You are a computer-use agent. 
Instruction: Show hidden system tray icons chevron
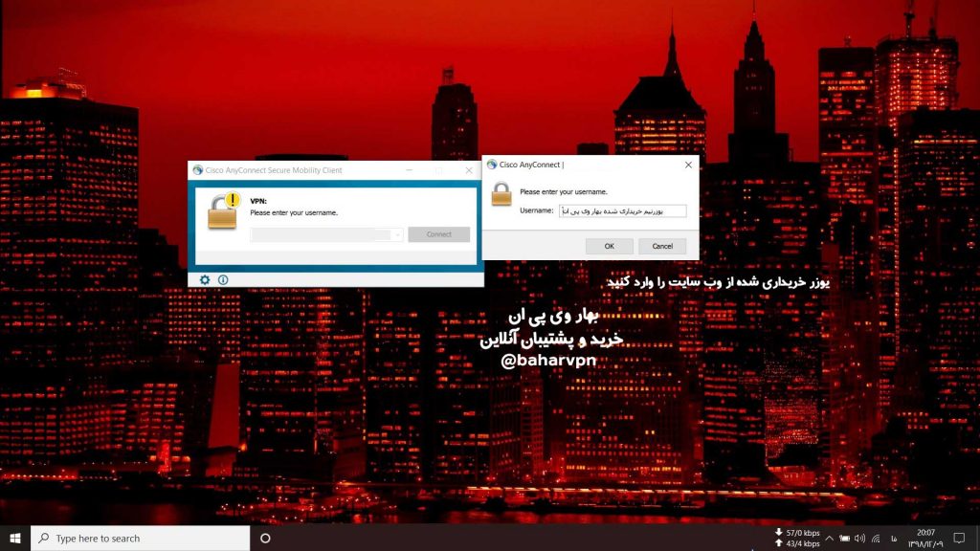click(829, 538)
